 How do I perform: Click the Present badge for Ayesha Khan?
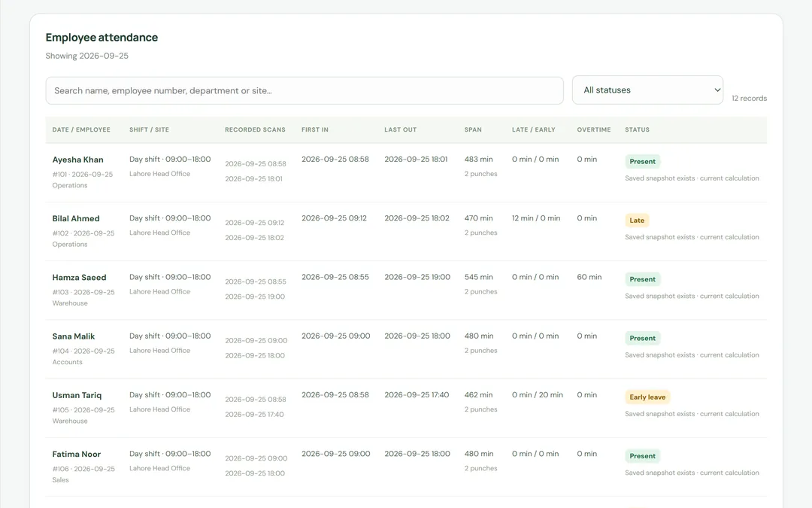(643, 161)
